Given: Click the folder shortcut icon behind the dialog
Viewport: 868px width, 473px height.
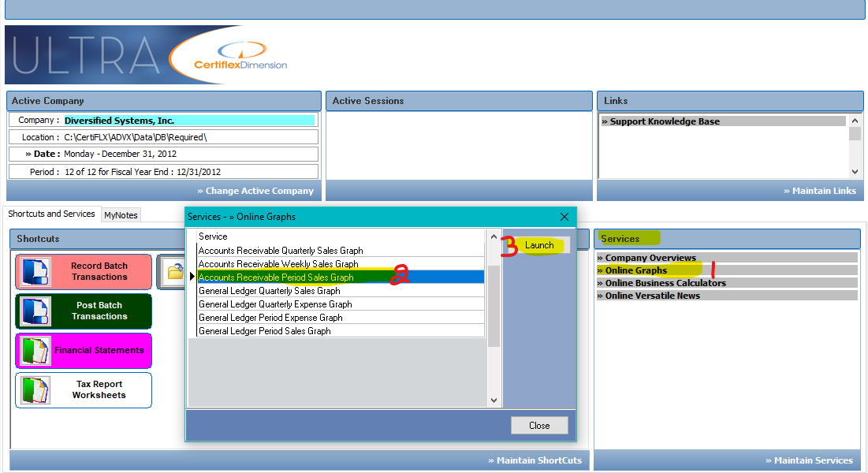Looking at the screenshot, I should coord(174,271).
